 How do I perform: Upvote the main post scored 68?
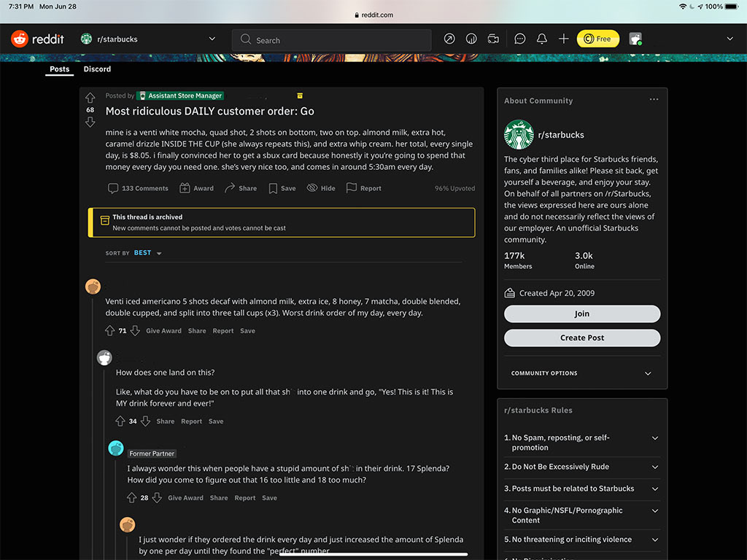[90, 98]
